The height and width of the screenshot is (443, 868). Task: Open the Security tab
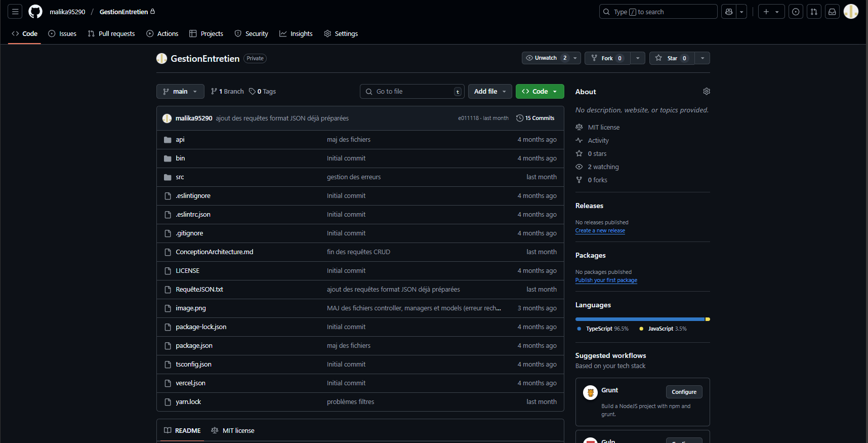tap(252, 34)
